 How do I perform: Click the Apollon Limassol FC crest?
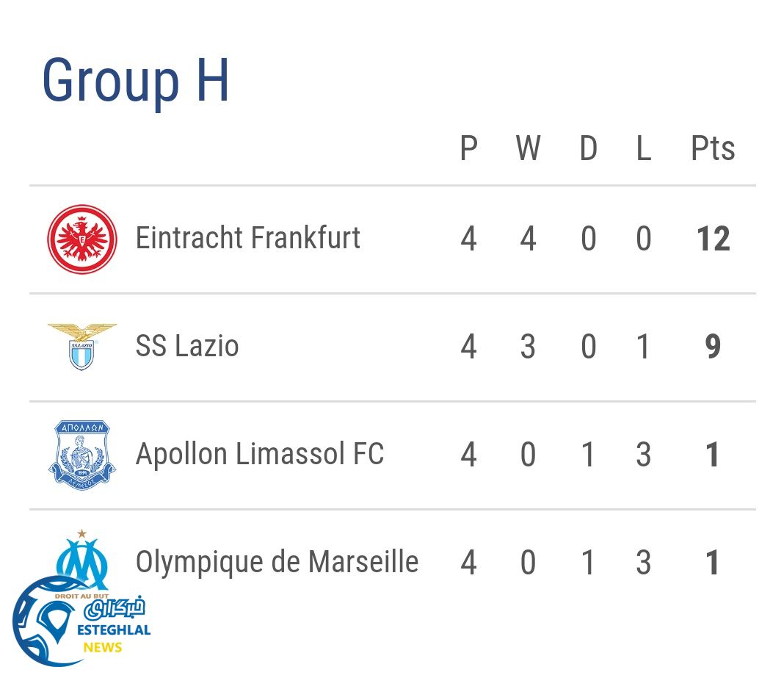click(x=82, y=455)
